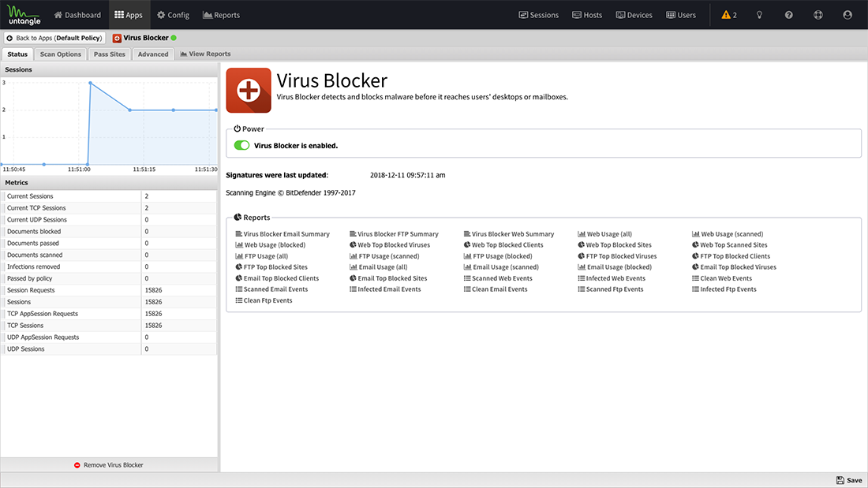Screen dimensions: 868x488
Task: Open Email Top Blocked Sites report
Action: click(x=388, y=278)
